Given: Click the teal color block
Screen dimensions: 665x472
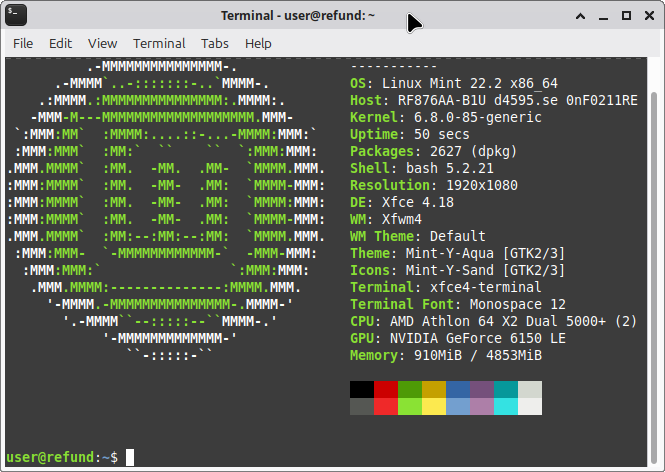Looking at the screenshot, I should pos(506,389).
